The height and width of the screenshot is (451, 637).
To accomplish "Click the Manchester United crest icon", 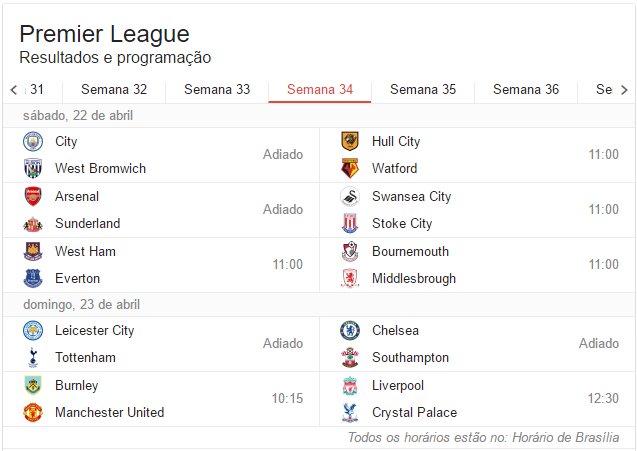I will click(x=33, y=412).
